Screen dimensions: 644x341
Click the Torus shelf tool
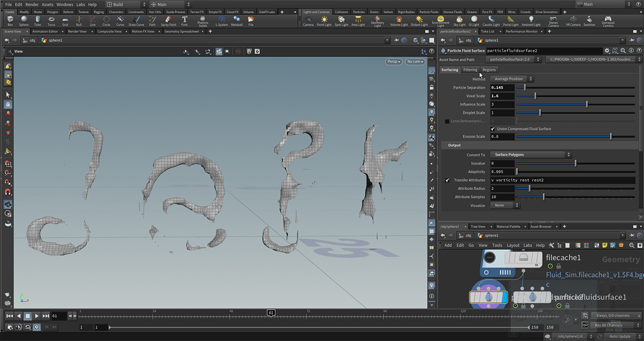[x=51, y=21]
